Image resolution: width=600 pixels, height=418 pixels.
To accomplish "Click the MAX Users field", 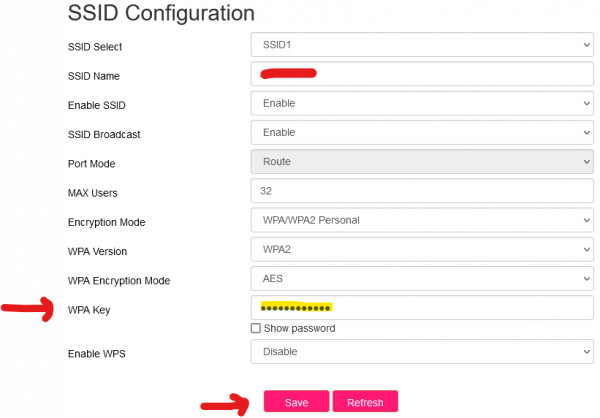I will pyautogui.click(x=420, y=190).
